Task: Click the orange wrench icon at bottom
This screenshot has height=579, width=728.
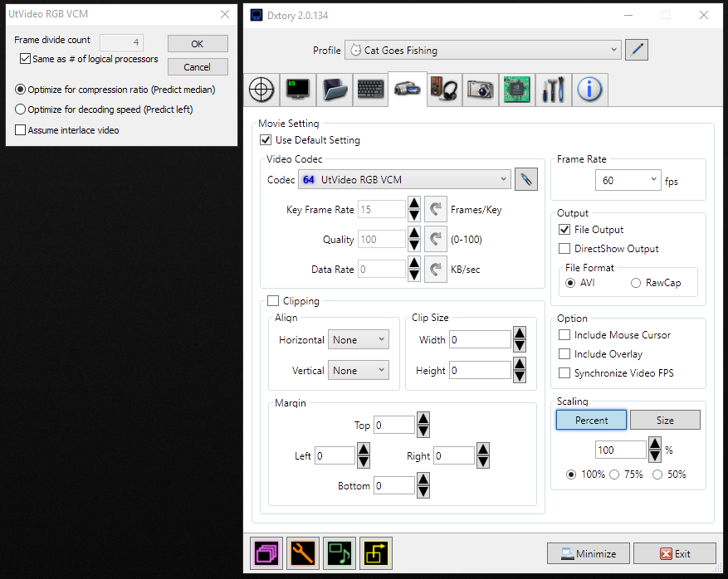Action: (x=303, y=553)
